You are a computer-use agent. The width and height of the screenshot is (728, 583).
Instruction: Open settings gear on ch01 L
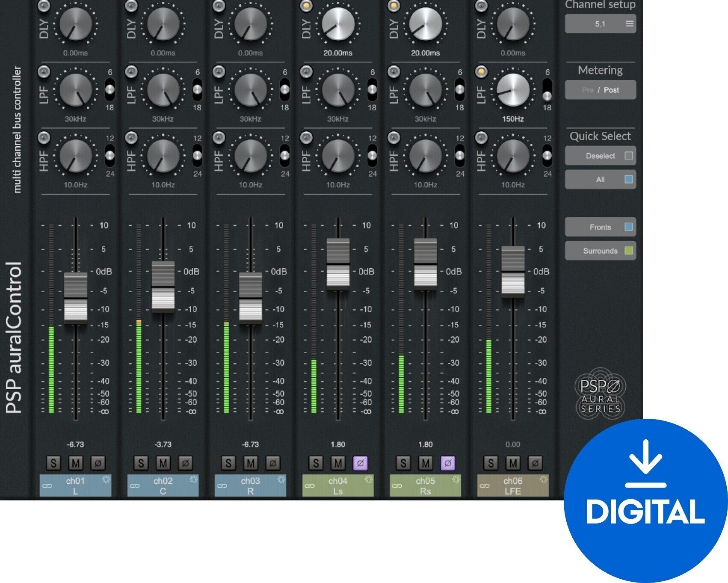(106, 479)
